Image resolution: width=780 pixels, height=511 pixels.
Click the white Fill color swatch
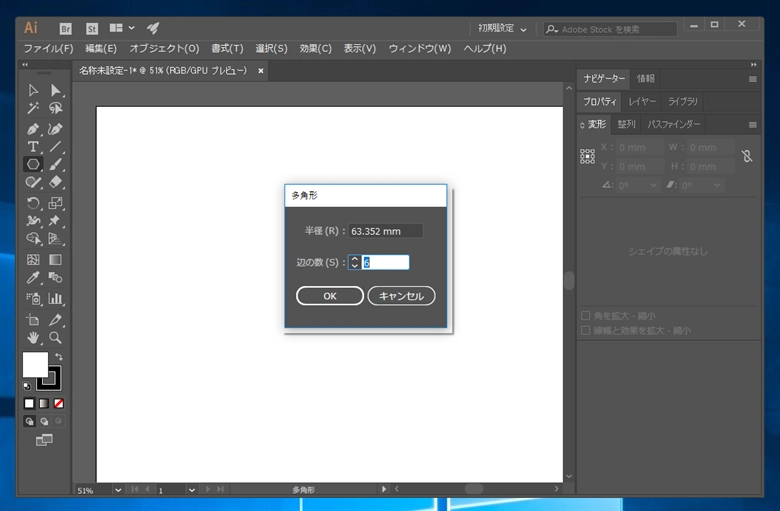pyautogui.click(x=35, y=364)
